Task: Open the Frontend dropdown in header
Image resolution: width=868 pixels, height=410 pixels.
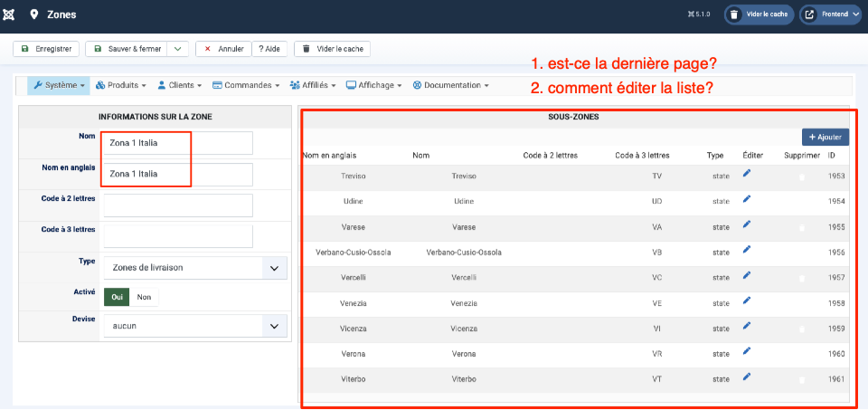Action: coord(831,15)
